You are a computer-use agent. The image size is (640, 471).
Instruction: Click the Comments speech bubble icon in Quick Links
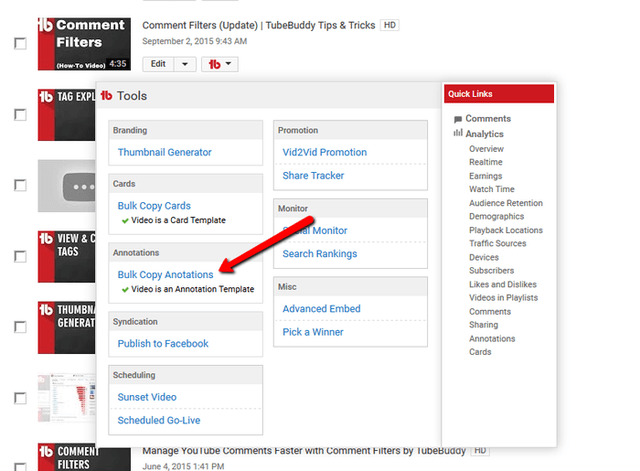(x=458, y=119)
